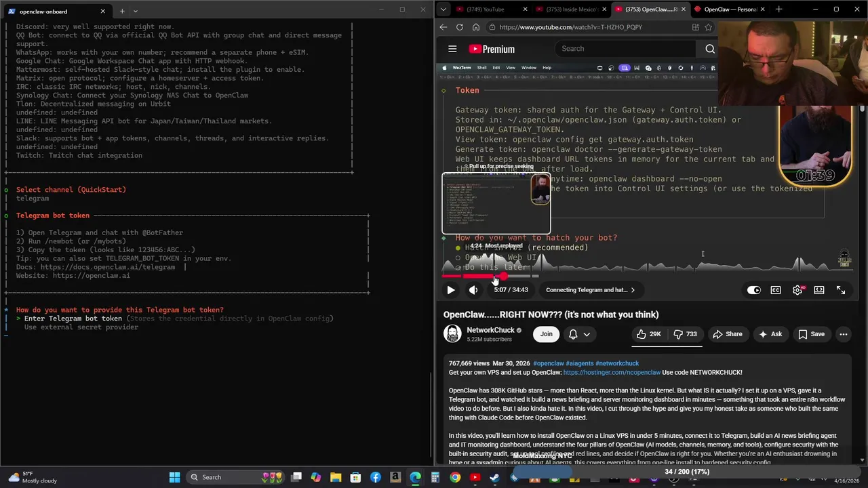
Task: Open the NetworkChuck channel avatar
Action: [x=452, y=333]
